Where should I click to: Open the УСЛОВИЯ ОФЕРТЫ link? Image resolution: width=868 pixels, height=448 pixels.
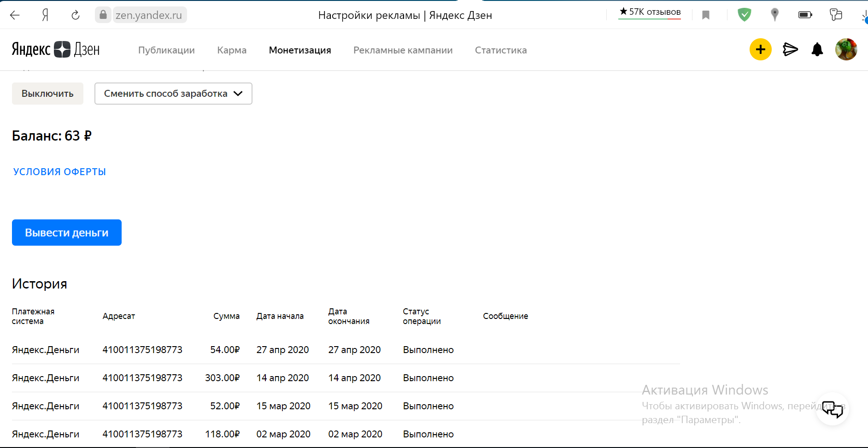[x=59, y=172]
